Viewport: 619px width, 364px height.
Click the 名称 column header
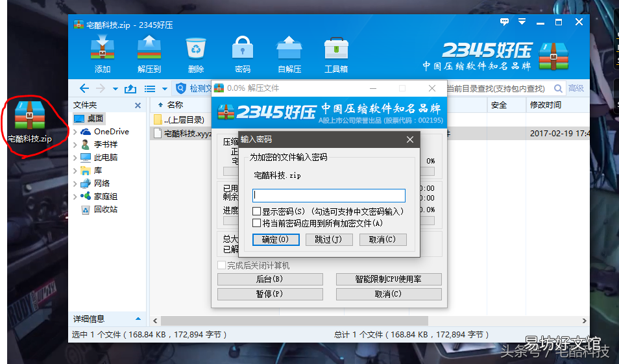tap(175, 105)
